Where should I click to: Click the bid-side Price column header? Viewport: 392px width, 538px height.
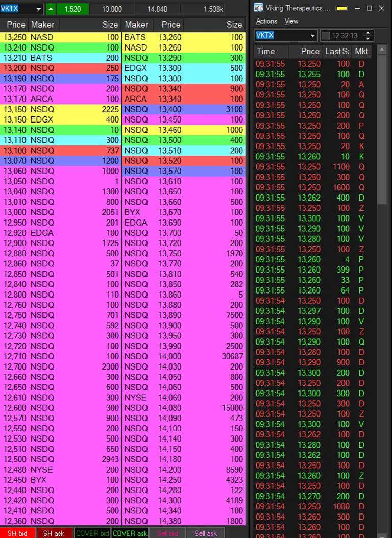coord(14,25)
